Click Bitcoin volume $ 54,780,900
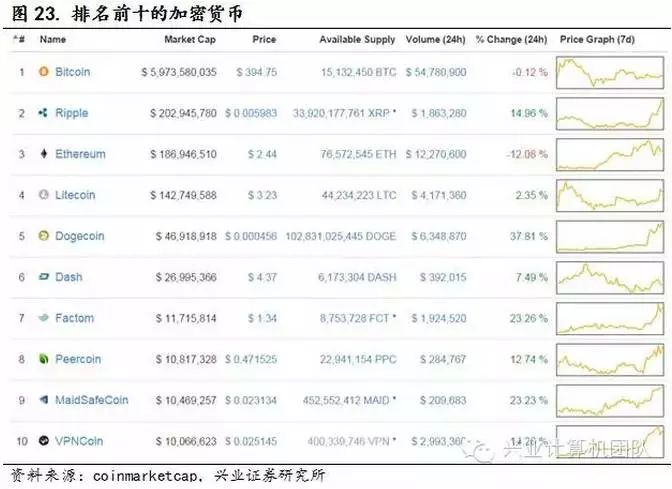This screenshot has width=672, height=489. coord(436,72)
